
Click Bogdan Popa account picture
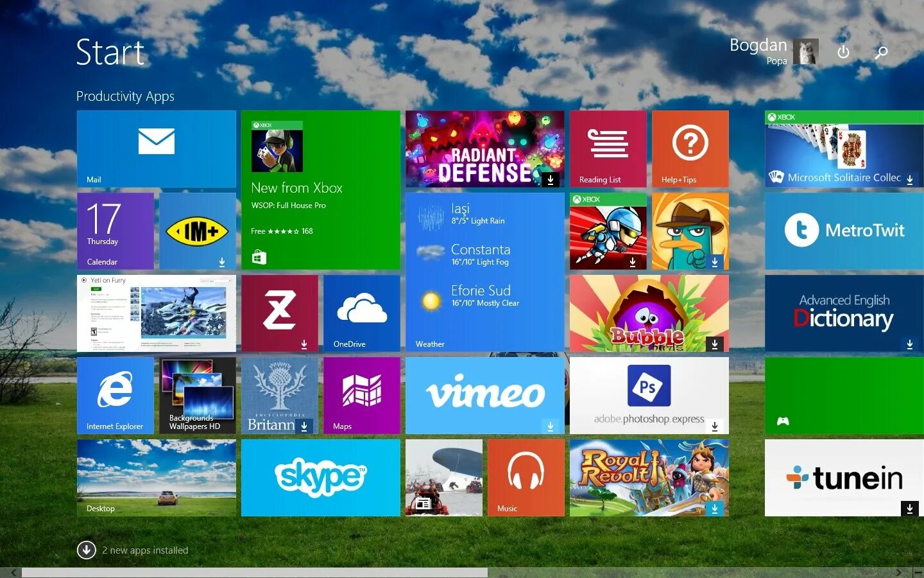click(806, 51)
